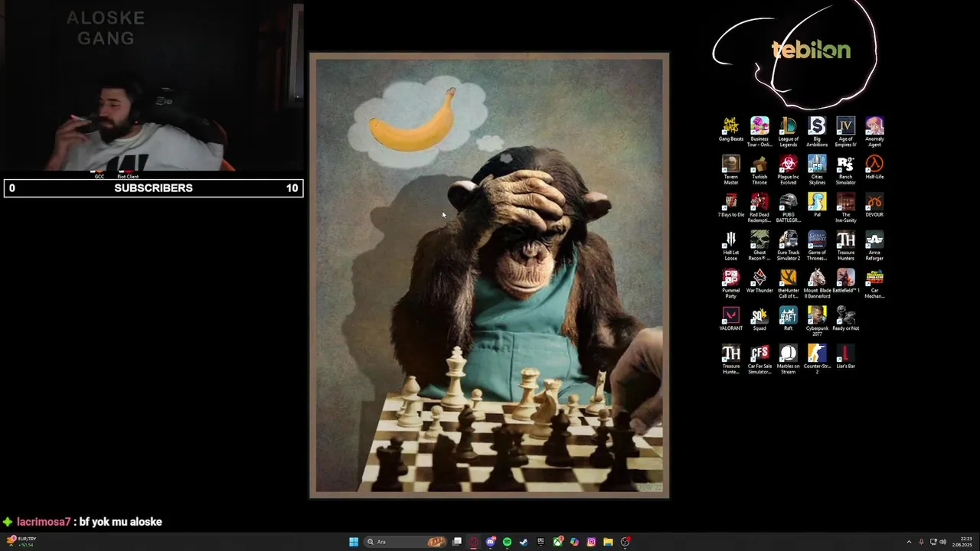
Task: Select the DEVOUR desktop icon
Action: (874, 205)
